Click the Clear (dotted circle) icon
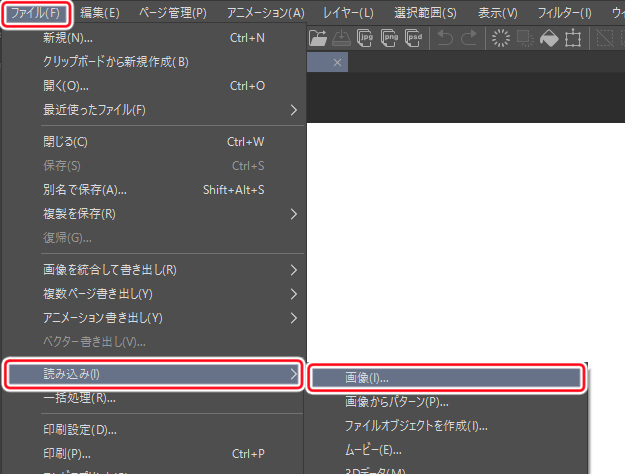 point(500,38)
